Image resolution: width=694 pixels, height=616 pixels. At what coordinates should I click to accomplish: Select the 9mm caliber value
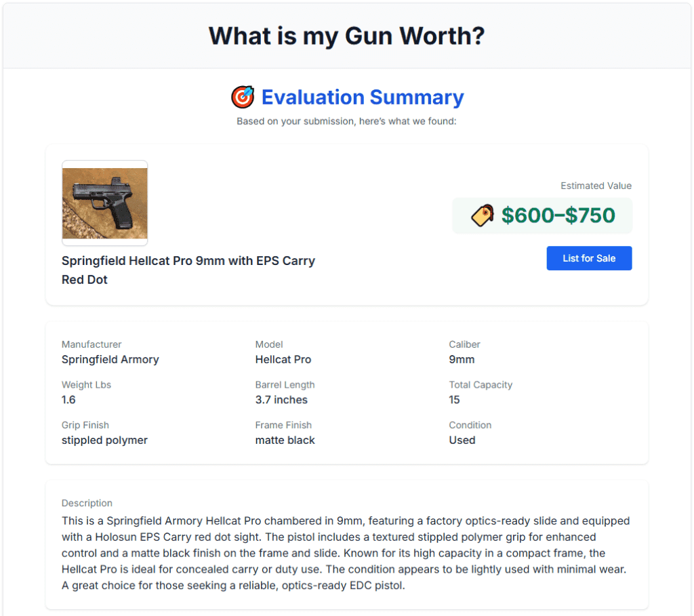(x=462, y=359)
